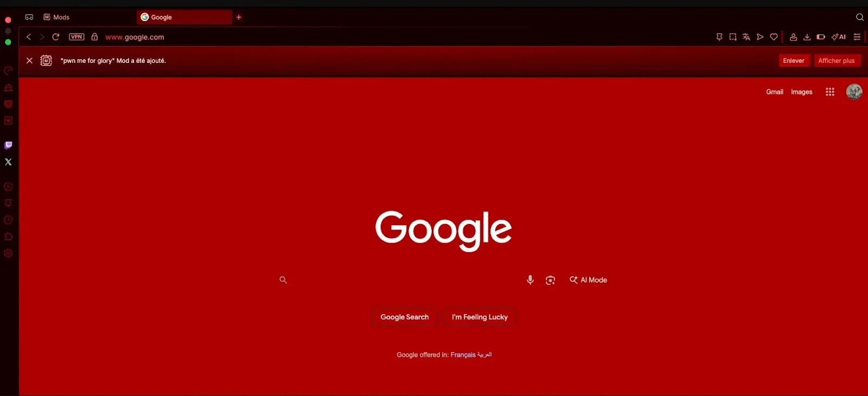Open the crossed-out screen sidebar icon

coord(8,104)
